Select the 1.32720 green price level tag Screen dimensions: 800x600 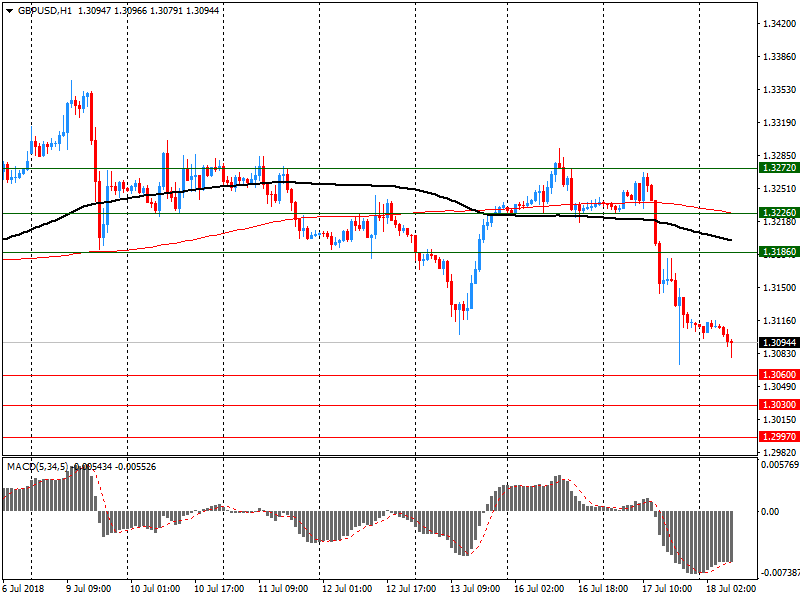[x=775, y=169]
